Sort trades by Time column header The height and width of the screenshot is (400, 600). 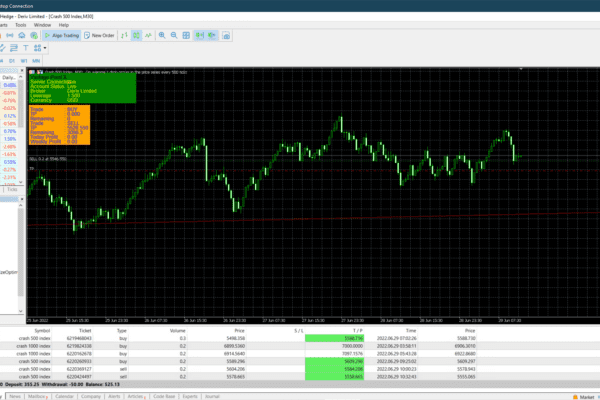click(x=411, y=331)
